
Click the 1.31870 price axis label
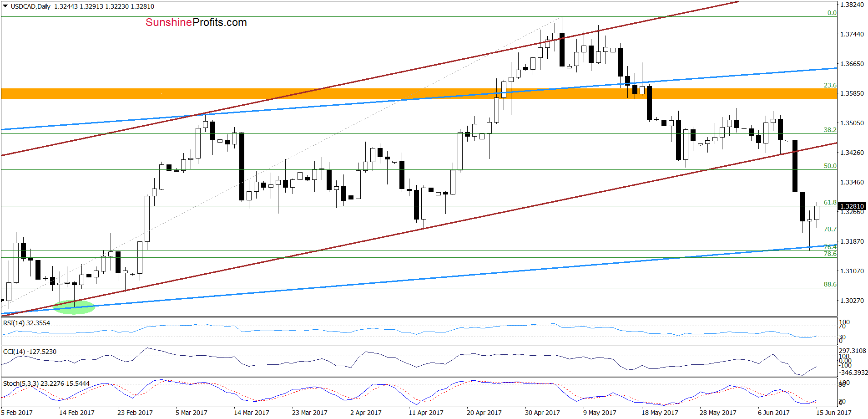(852, 241)
